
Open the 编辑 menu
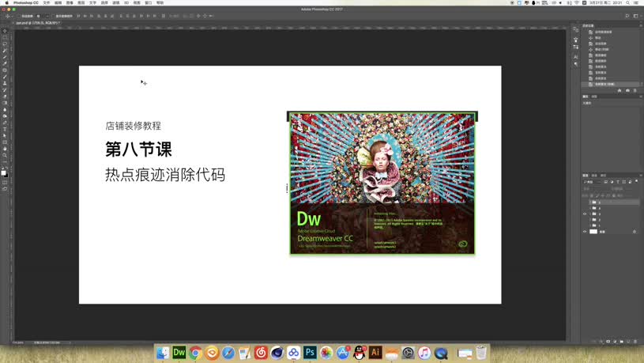coord(58,3)
